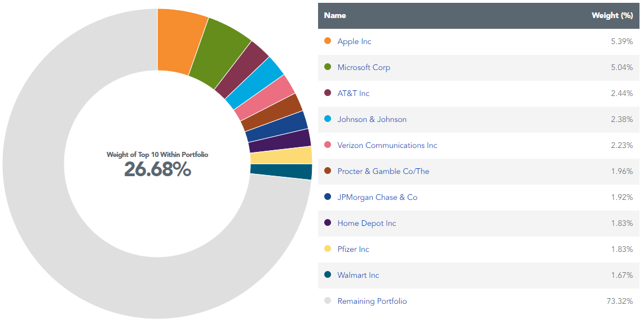Click the 5.39% weight value
Screen dimensions: 644x323
pos(622,42)
